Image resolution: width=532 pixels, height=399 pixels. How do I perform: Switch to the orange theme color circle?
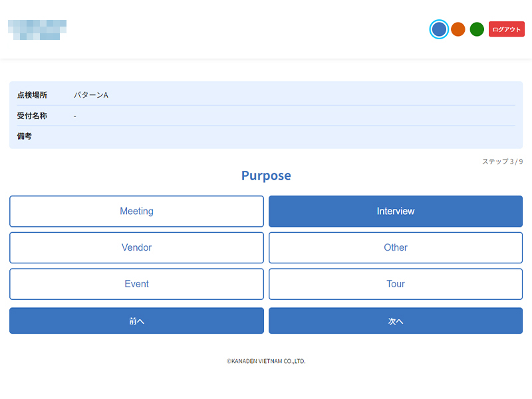458,29
